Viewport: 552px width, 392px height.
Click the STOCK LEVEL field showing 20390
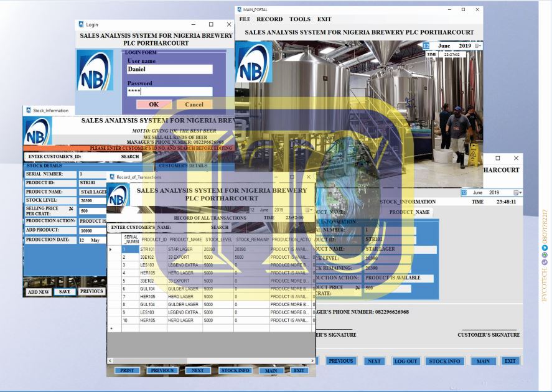92,200
